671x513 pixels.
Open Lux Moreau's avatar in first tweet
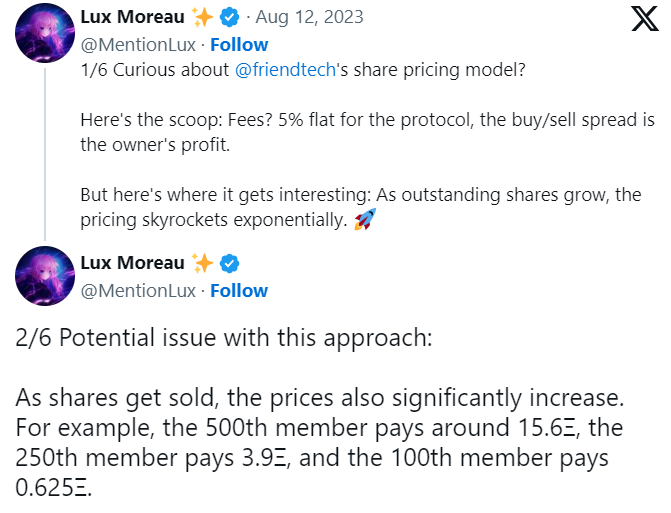[45, 33]
